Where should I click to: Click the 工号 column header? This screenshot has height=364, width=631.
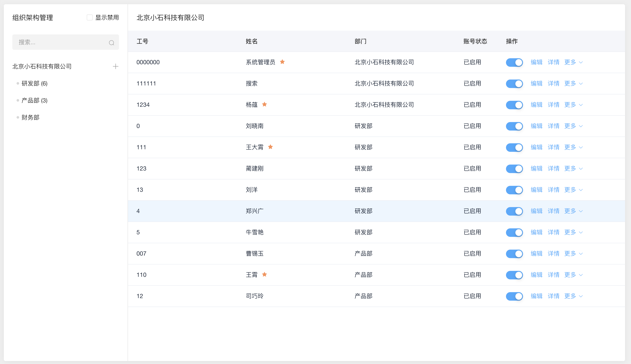142,41
